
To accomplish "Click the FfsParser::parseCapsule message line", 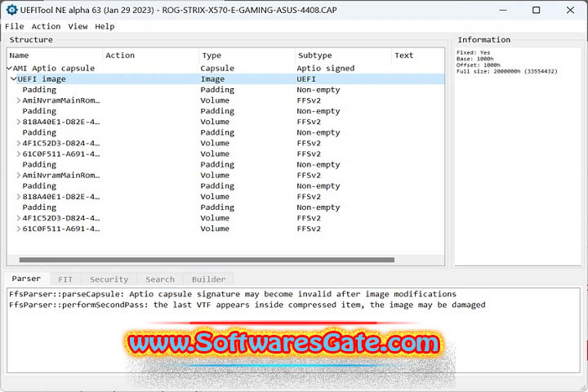I will 233,294.
